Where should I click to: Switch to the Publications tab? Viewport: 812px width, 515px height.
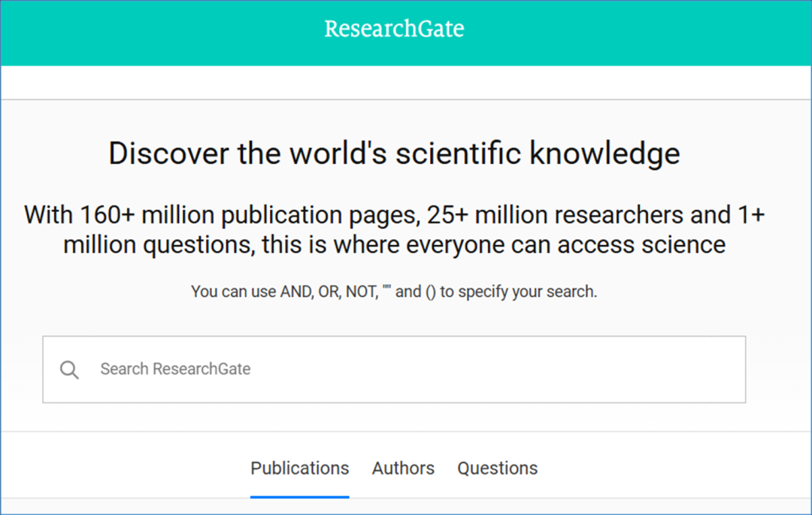point(299,468)
